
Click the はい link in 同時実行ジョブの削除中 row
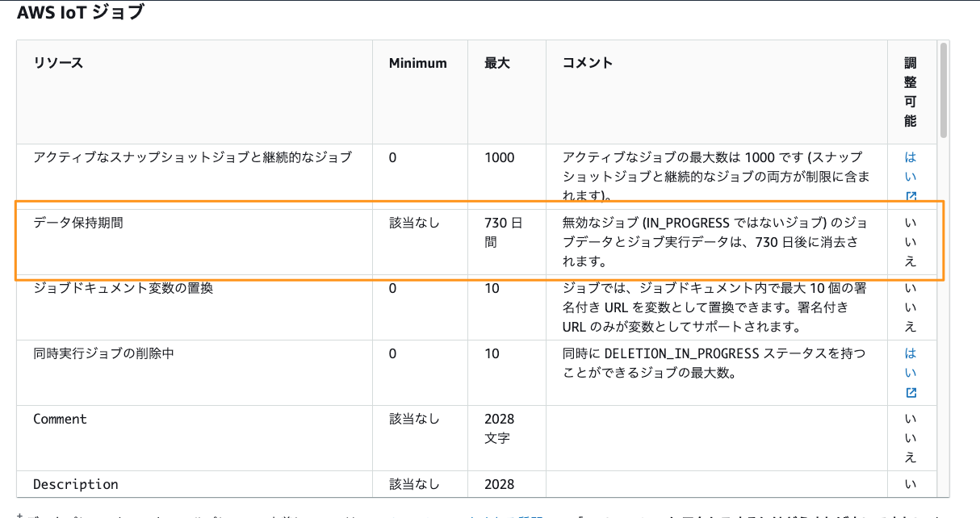click(911, 363)
